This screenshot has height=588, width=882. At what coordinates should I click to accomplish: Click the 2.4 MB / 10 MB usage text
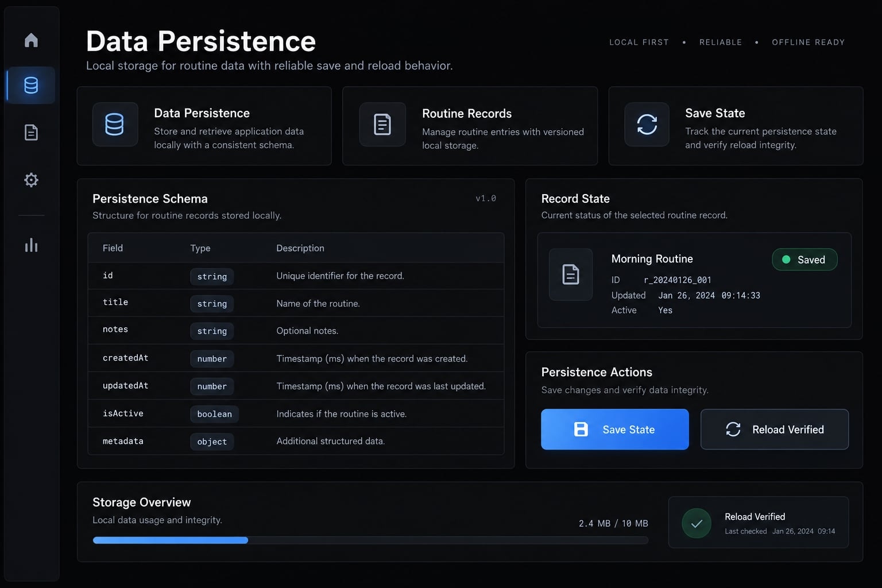[x=613, y=524]
